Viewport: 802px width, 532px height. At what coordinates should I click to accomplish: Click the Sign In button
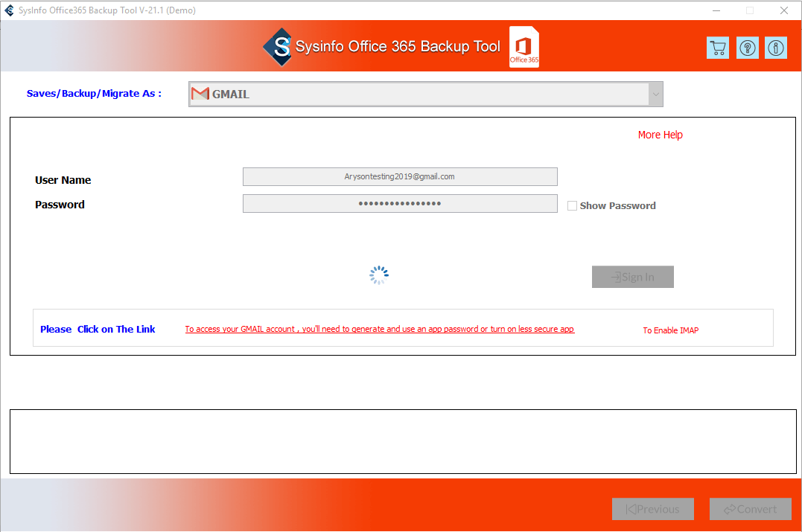pyautogui.click(x=633, y=277)
